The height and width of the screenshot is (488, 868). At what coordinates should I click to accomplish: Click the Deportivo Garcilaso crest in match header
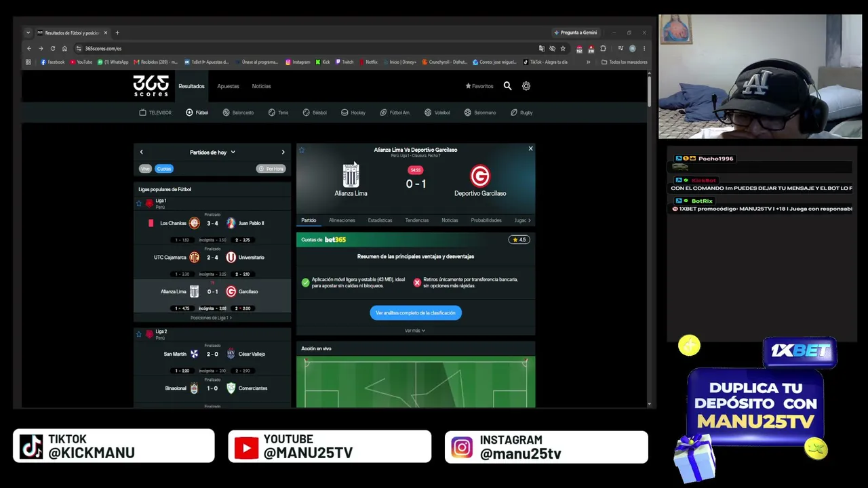480,176
